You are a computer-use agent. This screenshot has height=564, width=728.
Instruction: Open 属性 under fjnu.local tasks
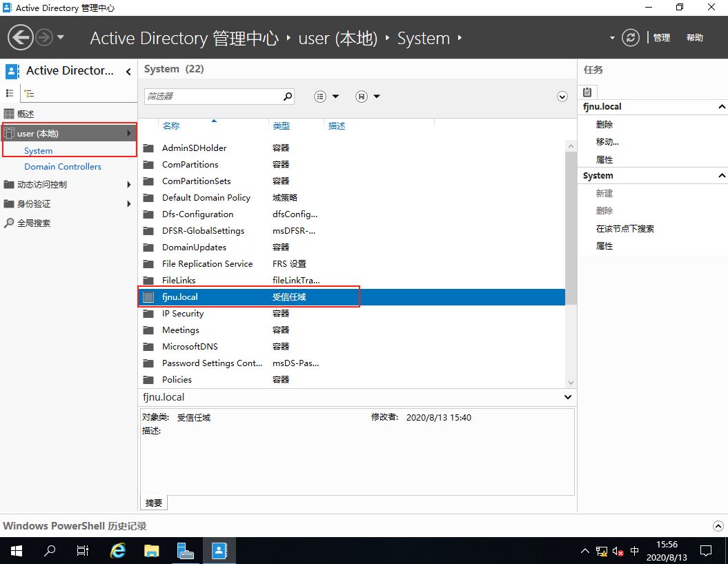pos(604,159)
